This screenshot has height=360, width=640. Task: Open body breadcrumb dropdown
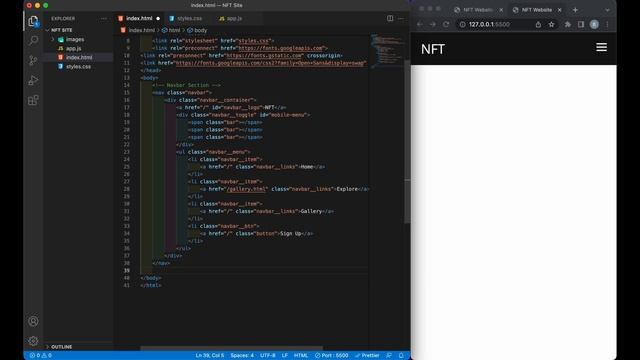pos(197,30)
